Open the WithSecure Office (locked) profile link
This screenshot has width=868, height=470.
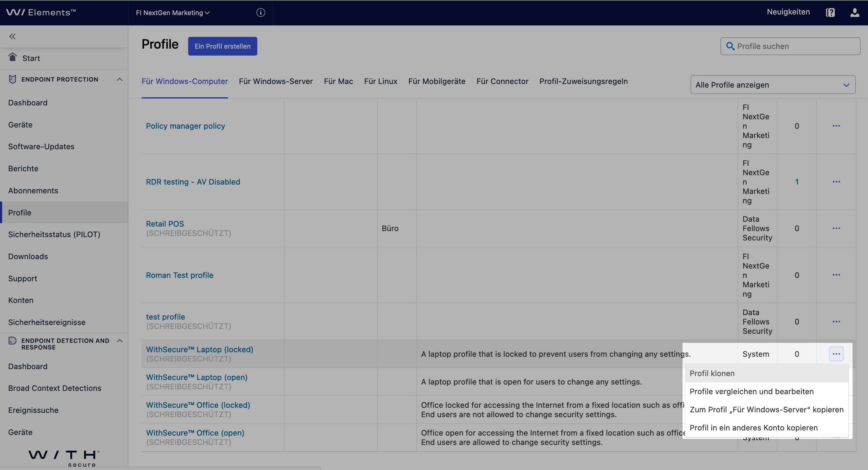[x=198, y=405]
